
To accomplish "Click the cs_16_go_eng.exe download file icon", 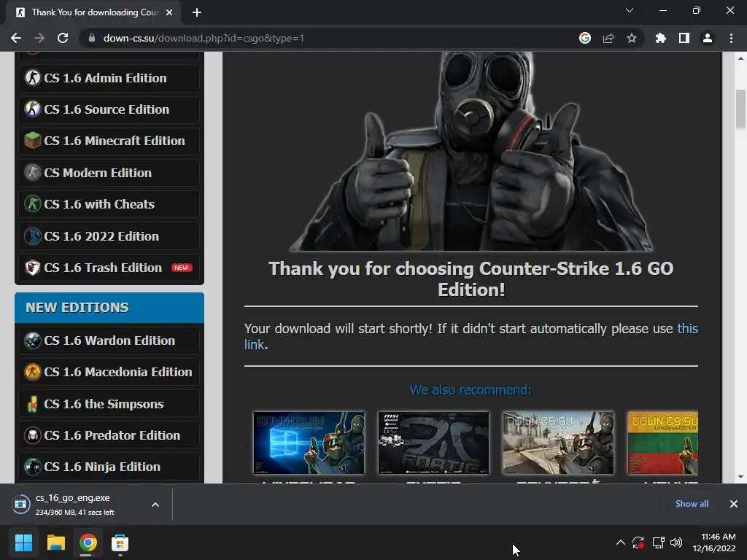I will click(x=21, y=504).
